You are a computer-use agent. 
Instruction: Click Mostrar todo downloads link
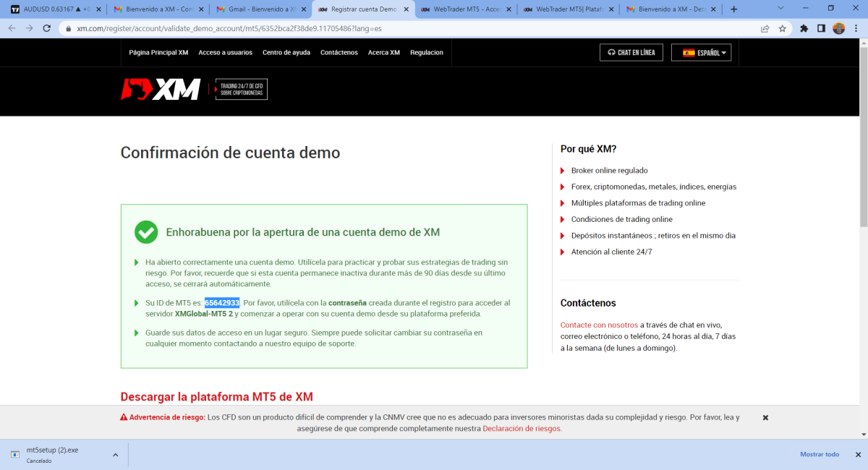820,454
